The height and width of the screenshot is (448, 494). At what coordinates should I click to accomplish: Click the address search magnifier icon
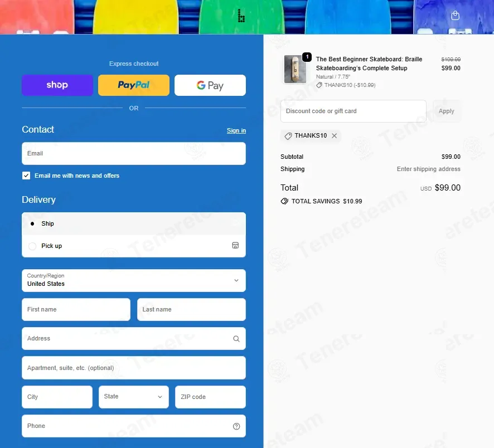click(236, 339)
